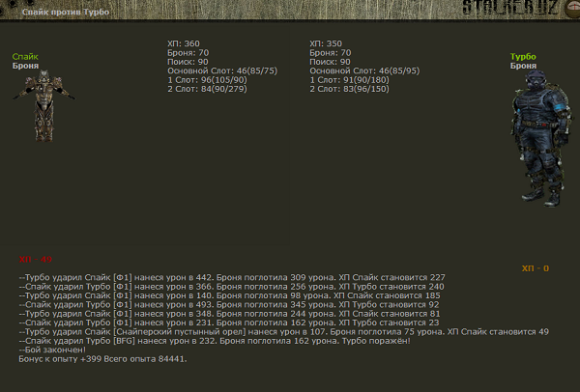Viewport: 580px width, 392px height.
Task: Click the 'Спайк против Турбо' battle title
Action: click(66, 14)
